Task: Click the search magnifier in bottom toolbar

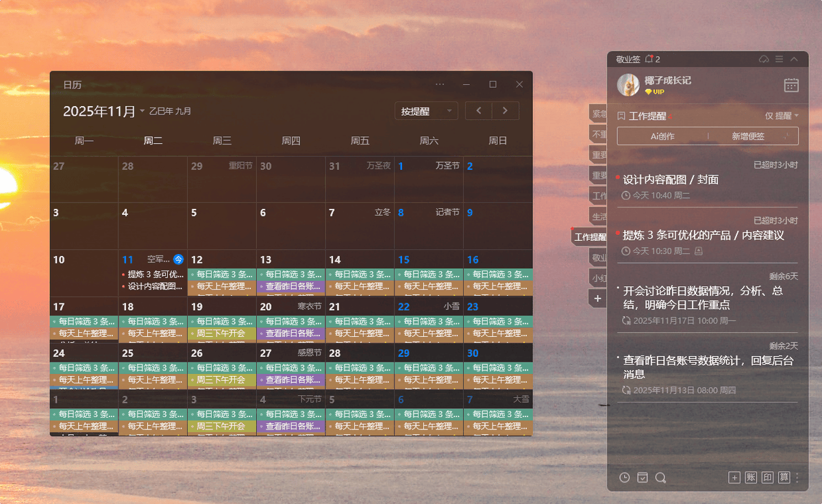Action: (660, 478)
